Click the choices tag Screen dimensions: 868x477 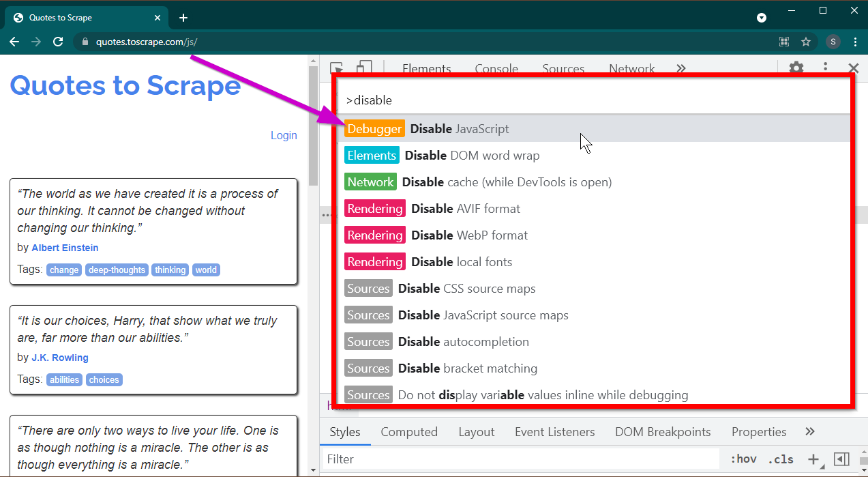[x=104, y=380]
